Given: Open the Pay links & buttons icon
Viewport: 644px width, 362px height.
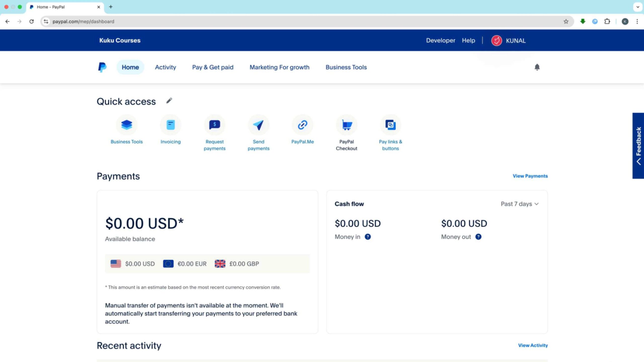Looking at the screenshot, I should tap(390, 125).
